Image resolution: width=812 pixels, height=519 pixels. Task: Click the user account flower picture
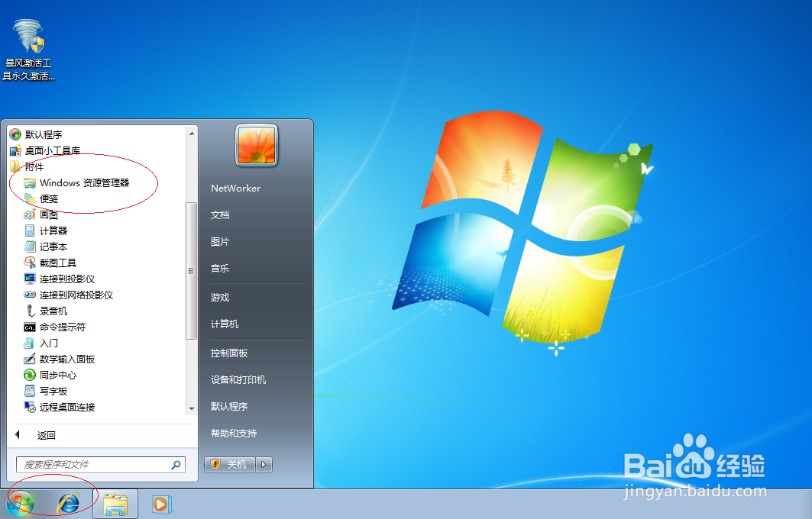tap(257, 146)
